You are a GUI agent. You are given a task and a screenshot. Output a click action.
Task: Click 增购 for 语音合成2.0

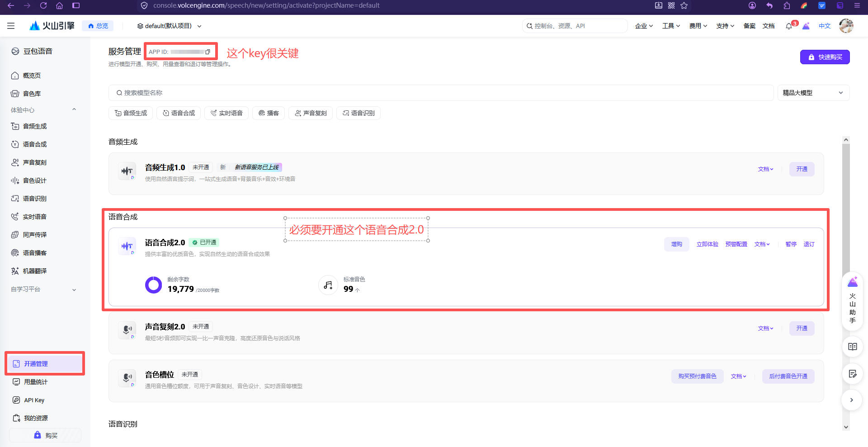coord(677,244)
